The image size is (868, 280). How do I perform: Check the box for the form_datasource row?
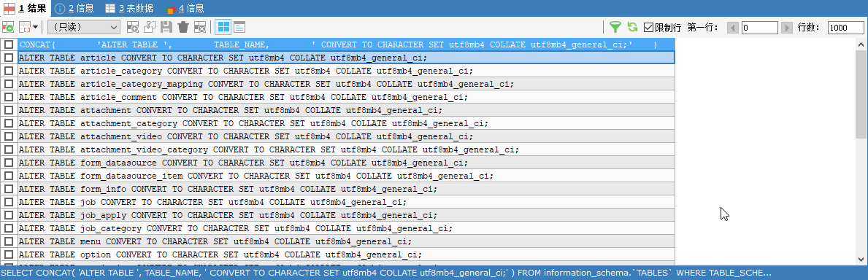[x=9, y=163]
